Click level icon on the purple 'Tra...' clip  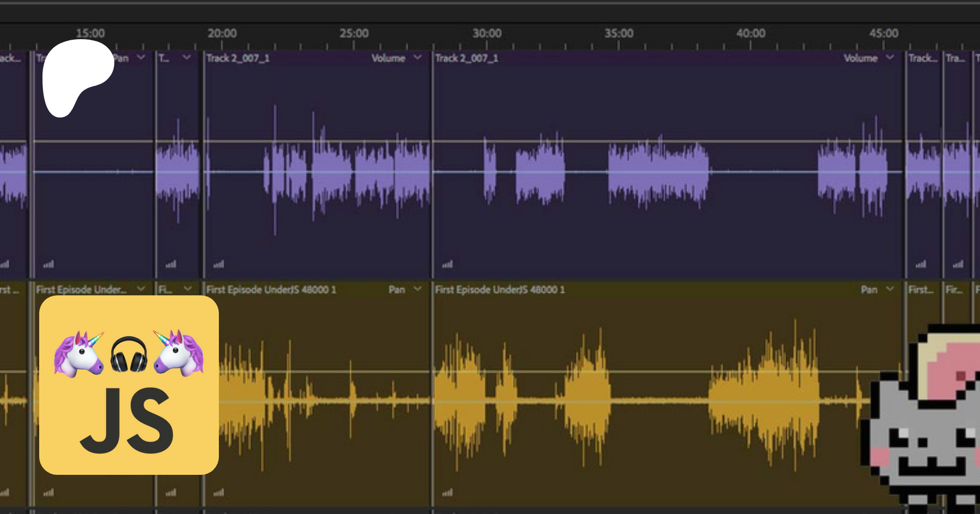[958, 264]
